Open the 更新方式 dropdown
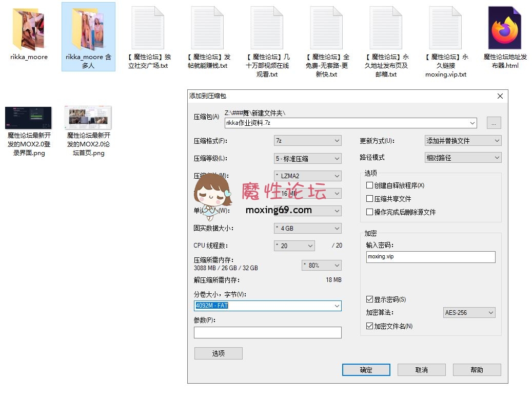Image resolution: width=532 pixels, height=396 pixels. pos(463,141)
